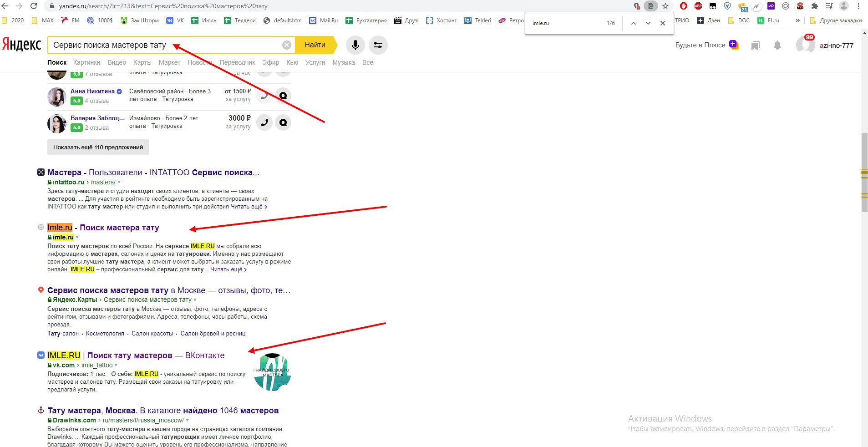
Task: Click the Косметология sitelink
Action: 105,334
